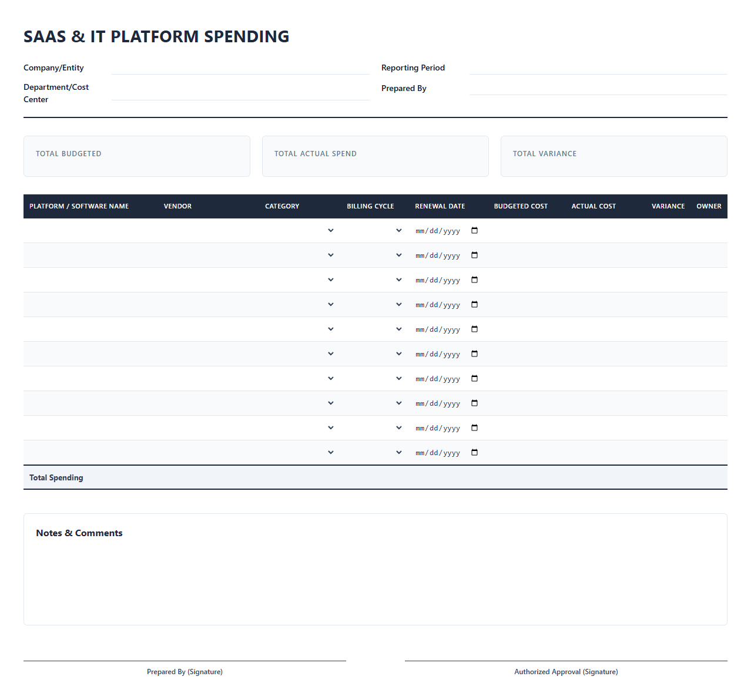Open calendar picker in tenth table row
The height and width of the screenshot is (700, 751).
click(475, 453)
